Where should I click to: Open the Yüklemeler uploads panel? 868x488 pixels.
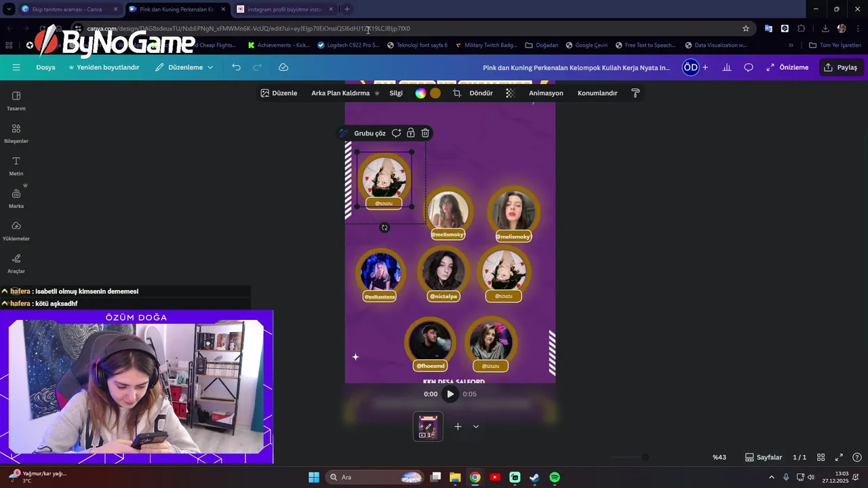point(16,230)
